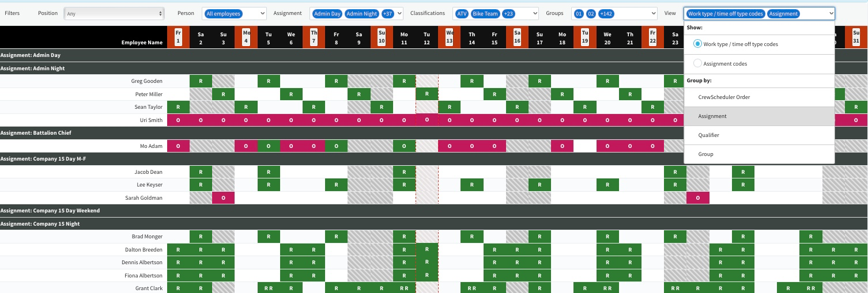This screenshot has width=868, height=293.
Task: Choose Group in the Group by list
Action: tap(759, 154)
